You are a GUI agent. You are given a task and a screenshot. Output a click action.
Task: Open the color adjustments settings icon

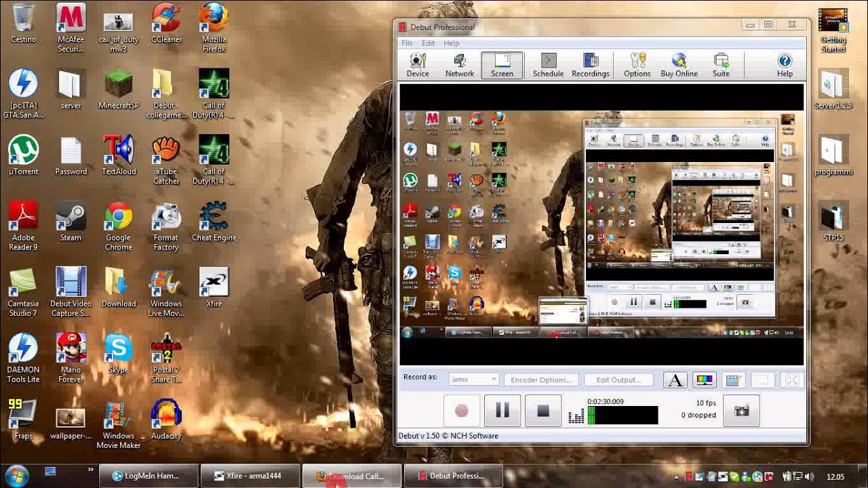click(x=705, y=380)
